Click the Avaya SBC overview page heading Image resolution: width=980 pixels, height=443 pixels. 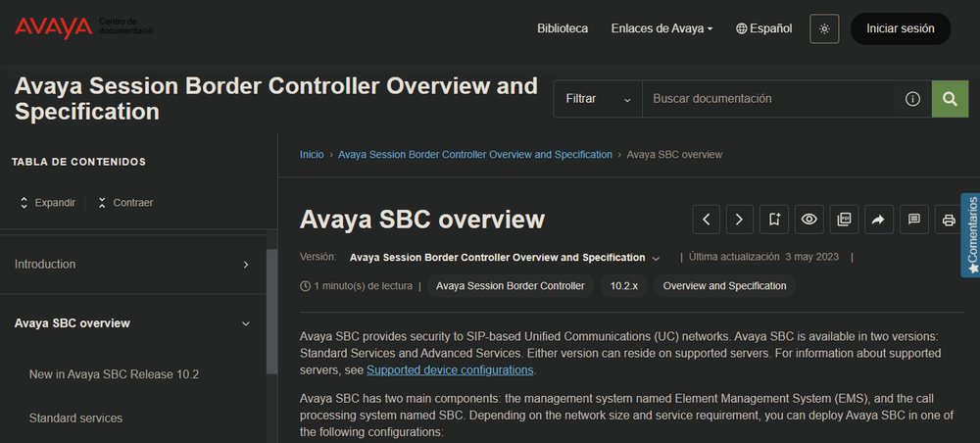coord(422,220)
